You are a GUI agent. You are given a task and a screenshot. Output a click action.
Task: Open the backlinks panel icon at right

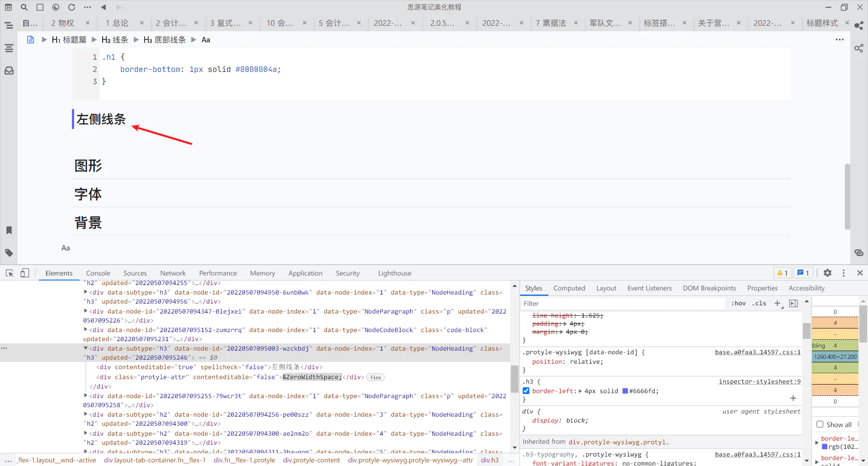(859, 253)
